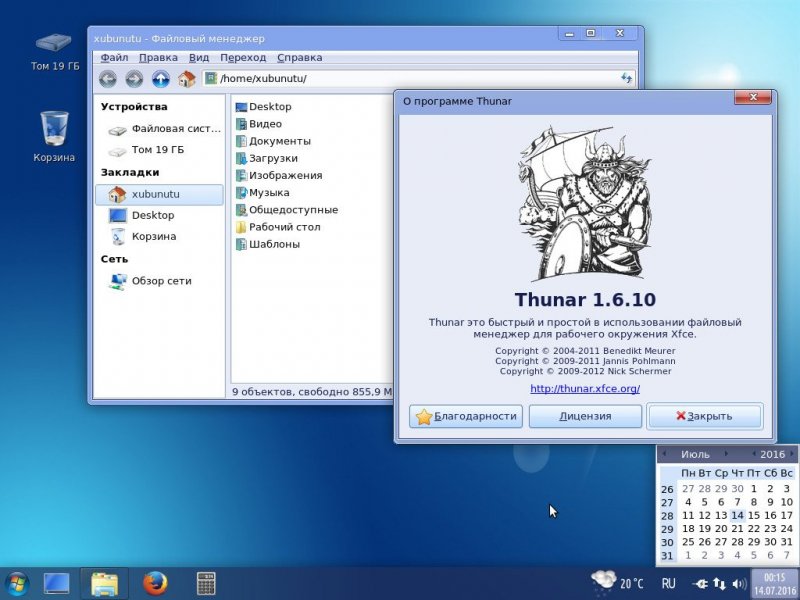Open the thunar.xfce.org link

click(x=585, y=389)
